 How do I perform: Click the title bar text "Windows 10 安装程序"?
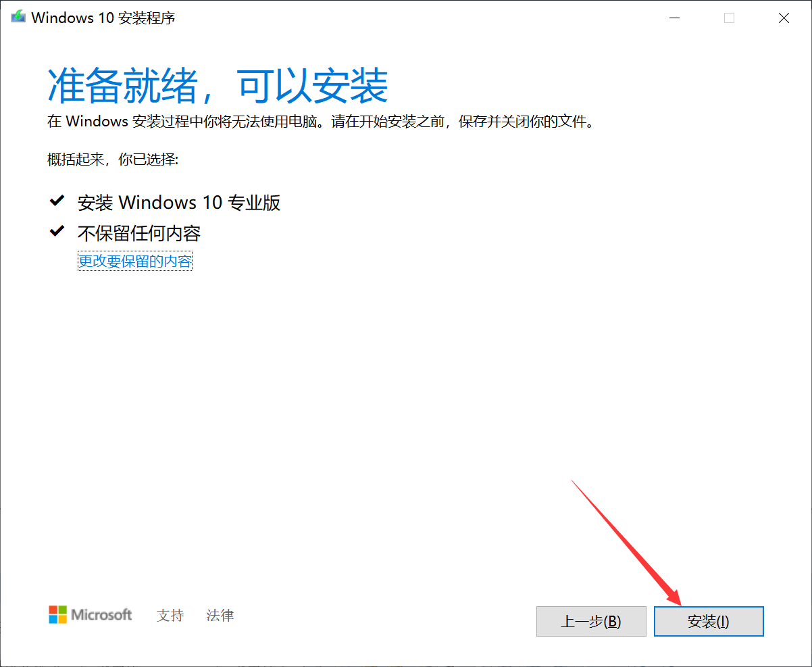[105, 18]
